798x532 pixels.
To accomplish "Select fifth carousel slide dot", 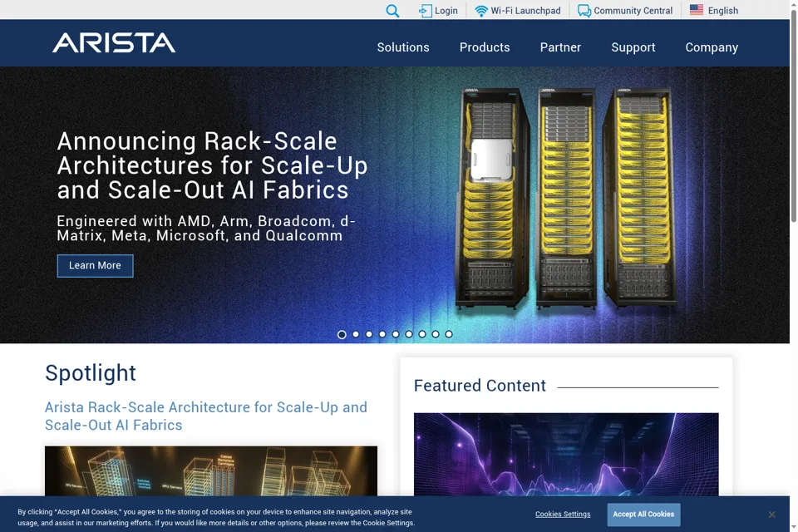I will pyautogui.click(x=396, y=334).
